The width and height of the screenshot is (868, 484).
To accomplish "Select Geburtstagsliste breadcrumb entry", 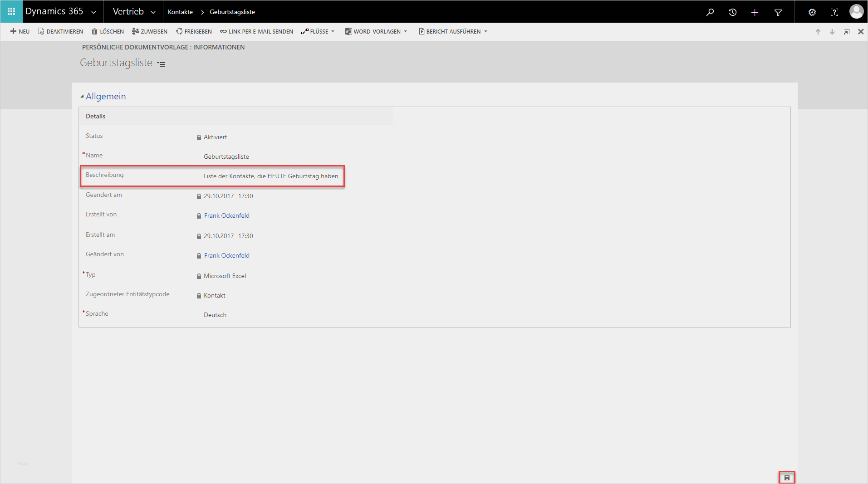I will 232,12.
